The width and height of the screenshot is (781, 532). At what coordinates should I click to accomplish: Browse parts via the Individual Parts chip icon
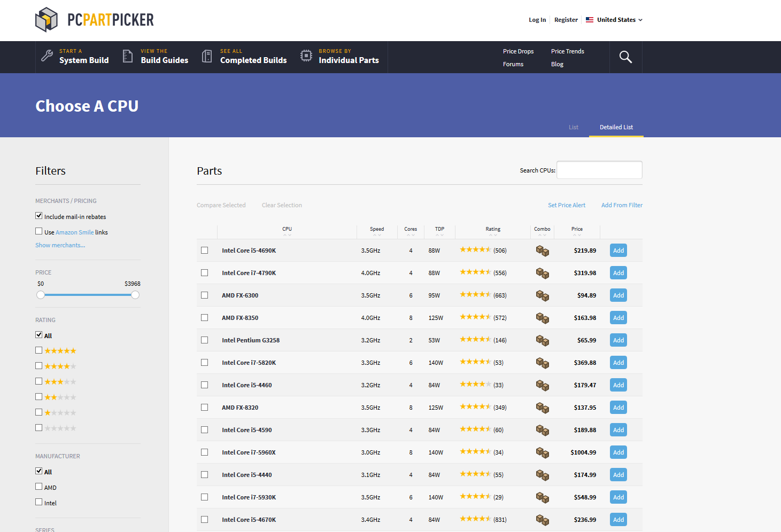(306, 56)
